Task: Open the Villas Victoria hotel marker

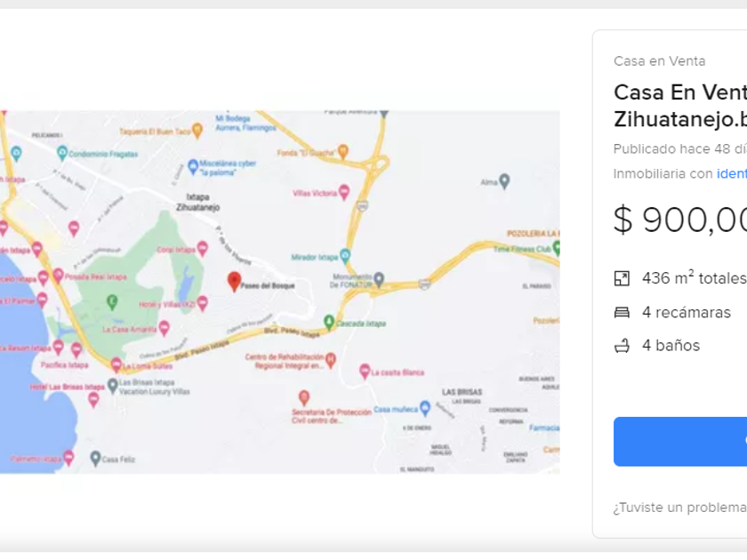Action: tap(344, 192)
